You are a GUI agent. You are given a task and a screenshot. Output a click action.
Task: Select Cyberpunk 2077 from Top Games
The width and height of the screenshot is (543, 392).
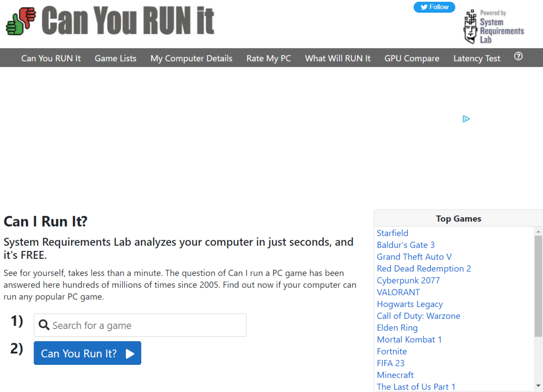408,280
